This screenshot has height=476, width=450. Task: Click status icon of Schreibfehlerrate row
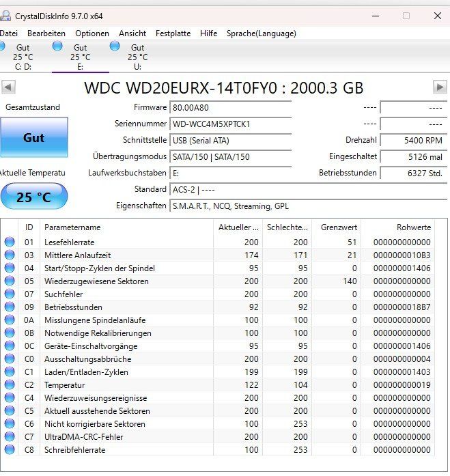tap(10, 449)
